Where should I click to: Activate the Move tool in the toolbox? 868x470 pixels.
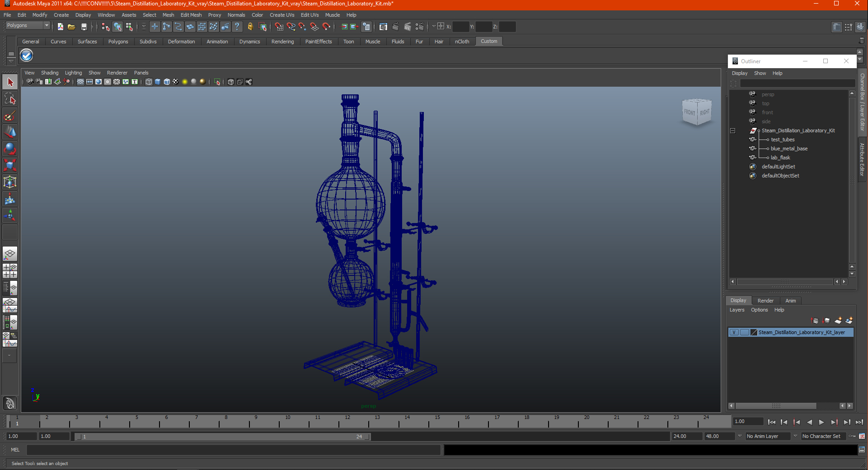pyautogui.click(x=10, y=132)
